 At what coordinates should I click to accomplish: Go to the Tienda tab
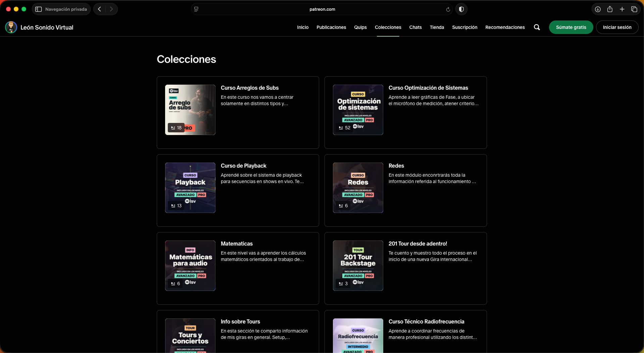[x=437, y=27]
